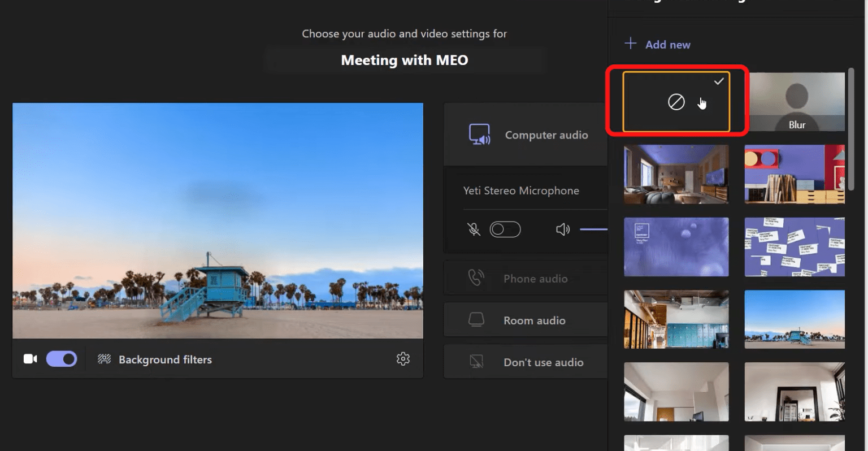Image resolution: width=868 pixels, height=451 pixels.
Task: Open the device settings gear
Action: tap(403, 359)
